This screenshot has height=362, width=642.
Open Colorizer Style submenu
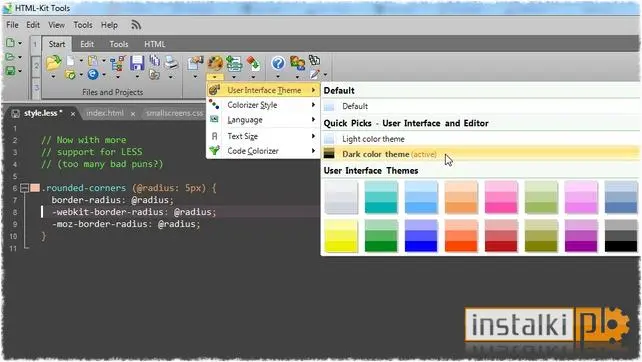click(263, 105)
